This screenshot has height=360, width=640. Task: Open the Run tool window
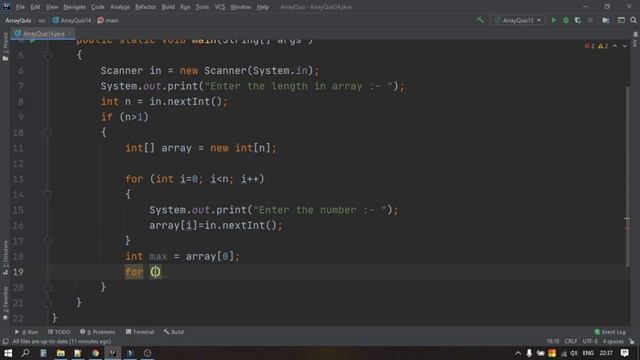pyautogui.click(x=27, y=332)
